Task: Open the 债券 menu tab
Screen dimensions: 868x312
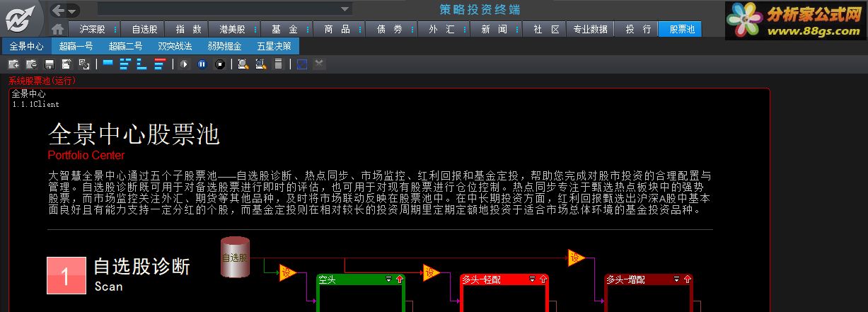Action: pos(390,29)
